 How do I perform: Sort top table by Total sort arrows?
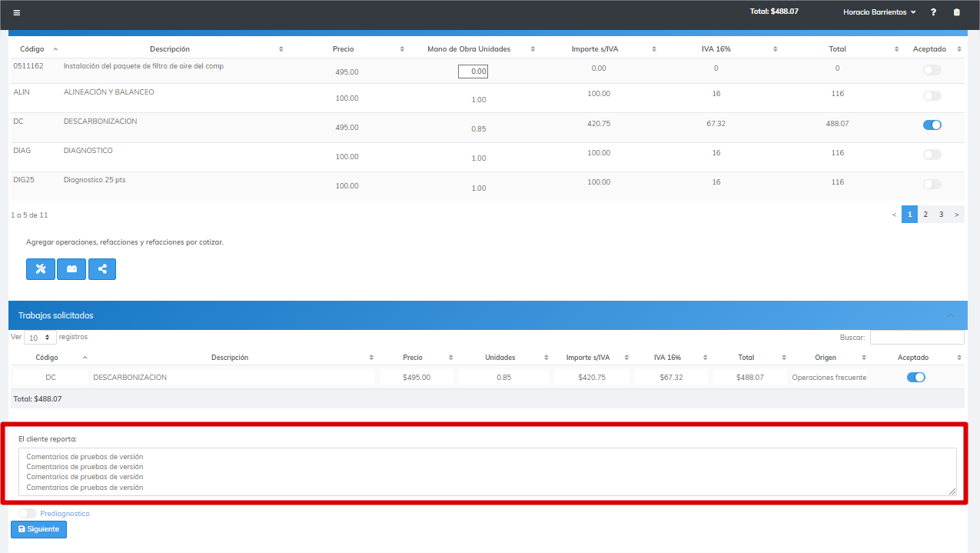(x=897, y=49)
